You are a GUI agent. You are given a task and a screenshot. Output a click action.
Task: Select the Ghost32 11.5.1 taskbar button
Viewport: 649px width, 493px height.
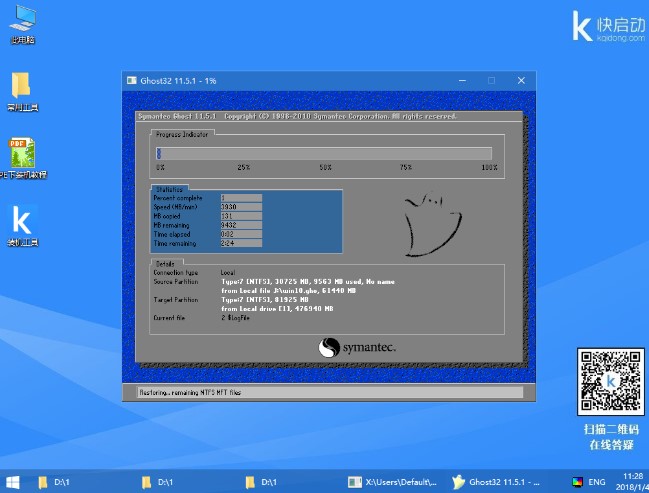496,482
